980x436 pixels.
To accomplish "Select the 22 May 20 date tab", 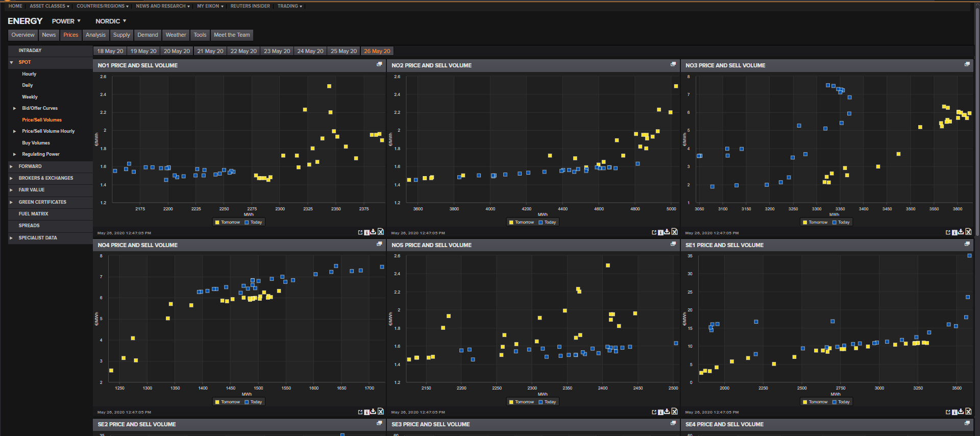I will (x=243, y=51).
